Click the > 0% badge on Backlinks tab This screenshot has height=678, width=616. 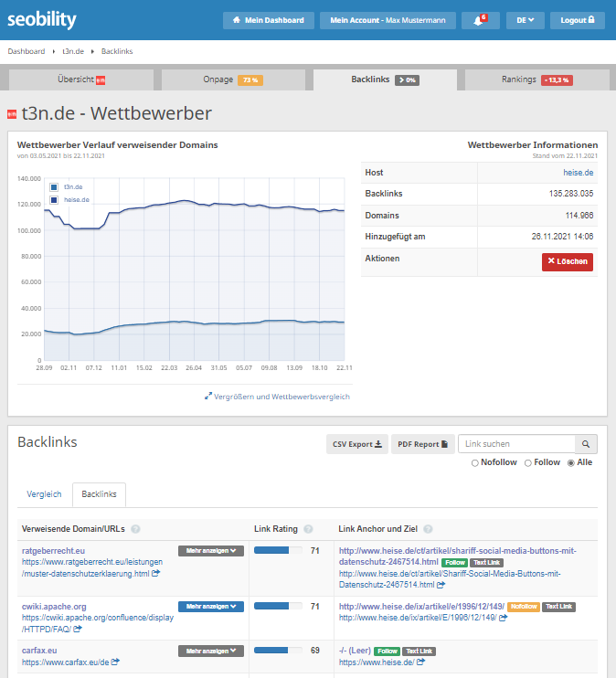click(407, 80)
